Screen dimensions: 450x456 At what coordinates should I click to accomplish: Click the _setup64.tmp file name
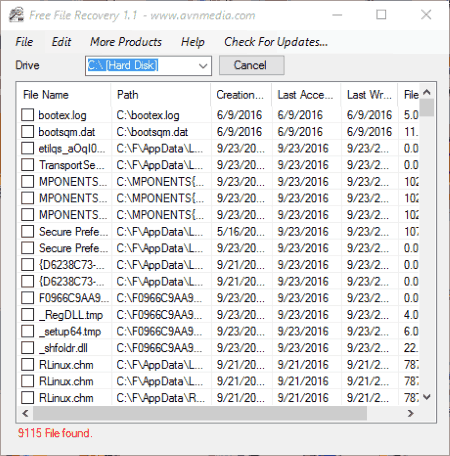(70, 332)
